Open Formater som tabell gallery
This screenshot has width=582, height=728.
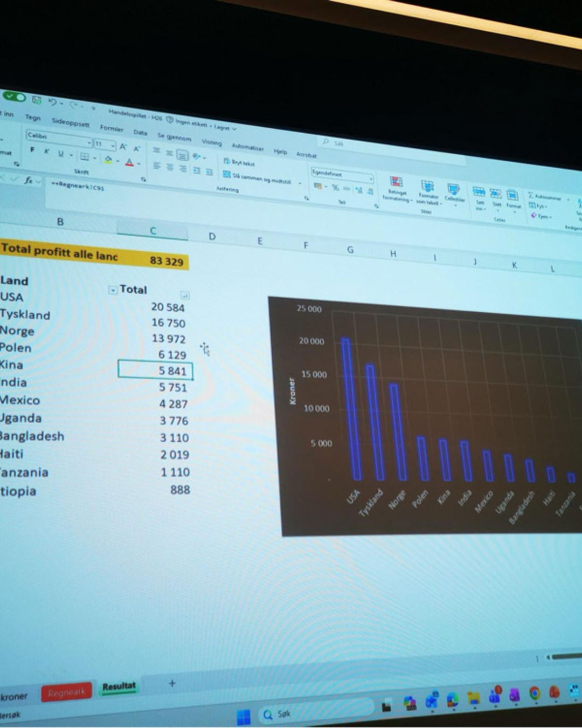[428, 193]
